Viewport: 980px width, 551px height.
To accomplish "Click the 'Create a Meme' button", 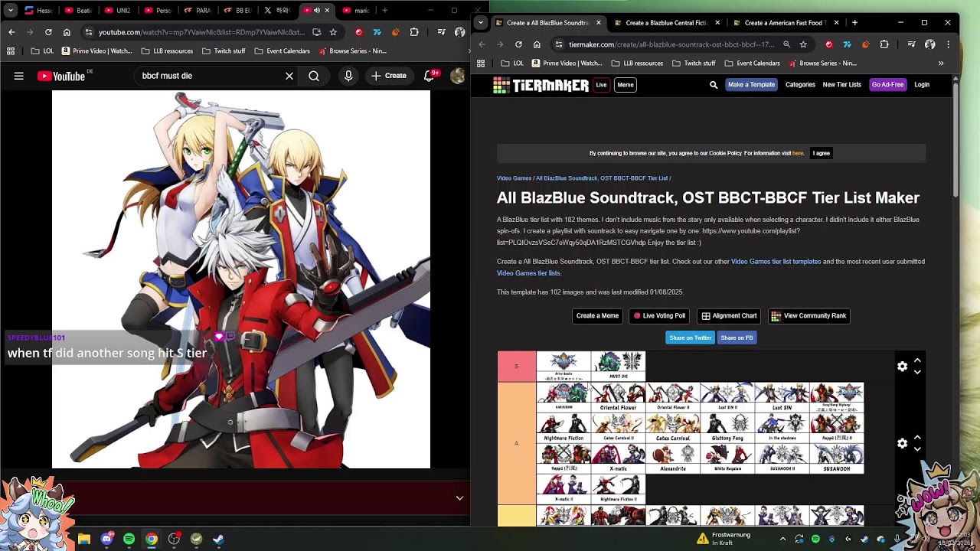I will (x=597, y=316).
